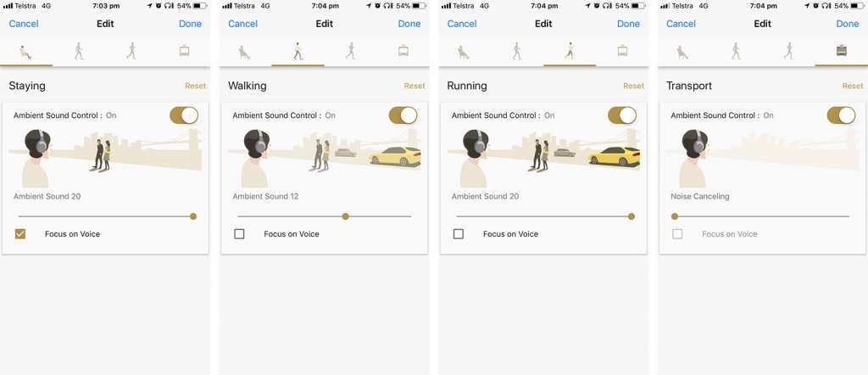
Task: Tap the seated person icon in Transport screen
Action: [x=682, y=52]
